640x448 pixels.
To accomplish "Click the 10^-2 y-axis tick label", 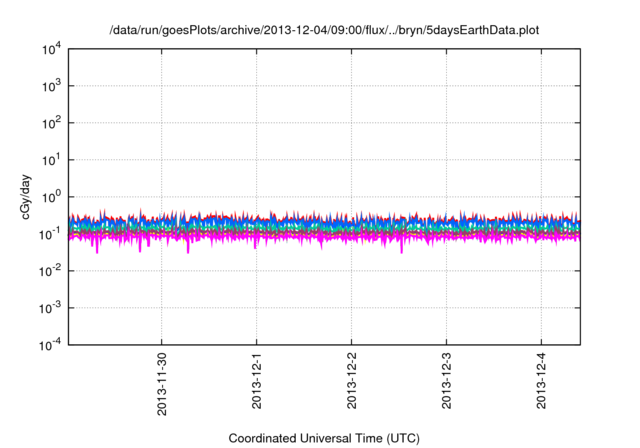I will (50, 271).
